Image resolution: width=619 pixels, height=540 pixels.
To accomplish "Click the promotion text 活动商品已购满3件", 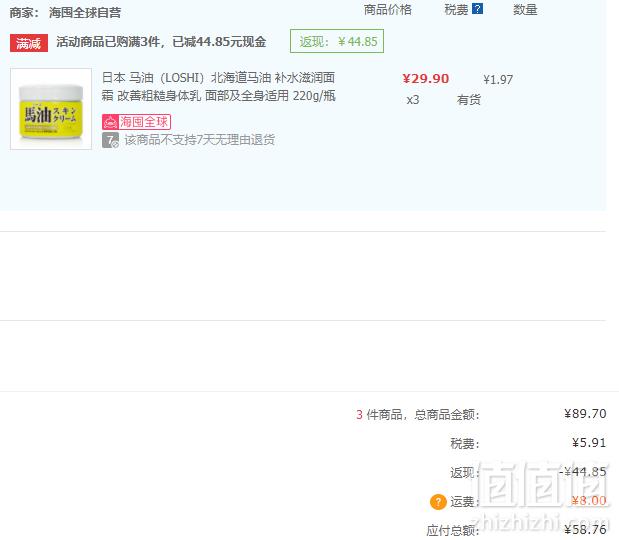I will pos(110,41).
